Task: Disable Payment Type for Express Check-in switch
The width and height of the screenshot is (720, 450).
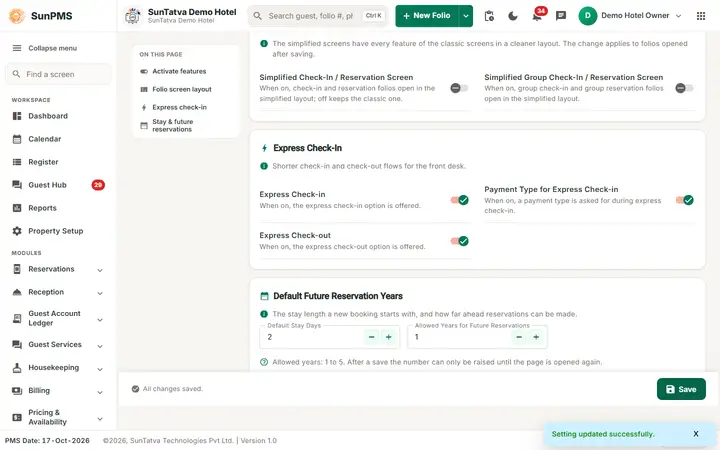Action: (x=684, y=200)
